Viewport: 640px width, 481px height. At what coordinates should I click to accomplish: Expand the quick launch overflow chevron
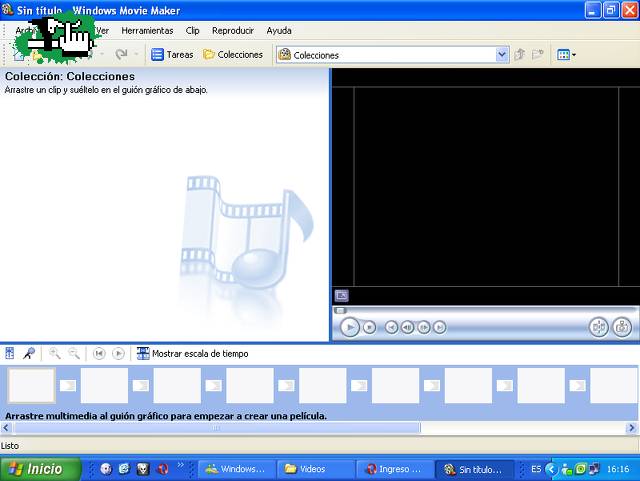tap(180, 465)
